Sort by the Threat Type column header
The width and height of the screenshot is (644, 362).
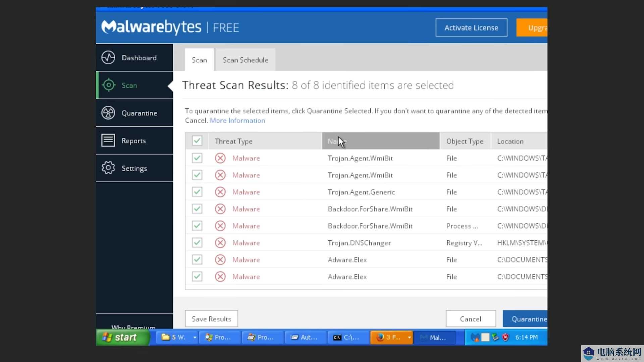point(265,141)
